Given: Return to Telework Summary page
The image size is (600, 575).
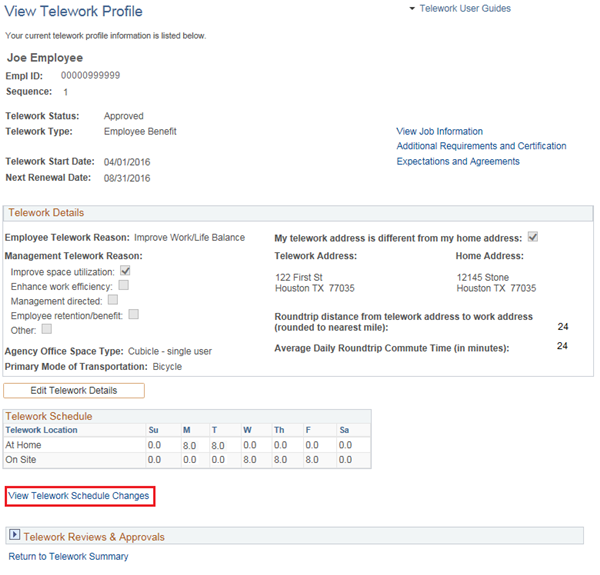Looking at the screenshot, I should tap(68, 556).
